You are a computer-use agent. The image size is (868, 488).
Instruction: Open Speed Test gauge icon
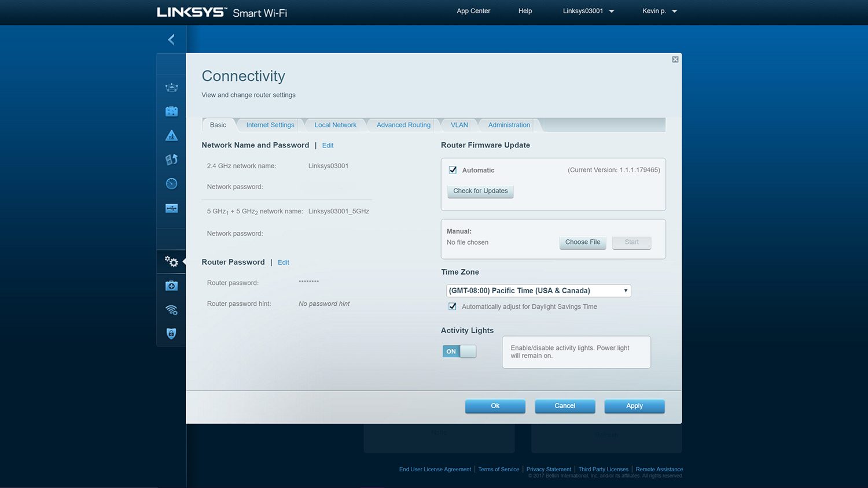[x=171, y=184]
